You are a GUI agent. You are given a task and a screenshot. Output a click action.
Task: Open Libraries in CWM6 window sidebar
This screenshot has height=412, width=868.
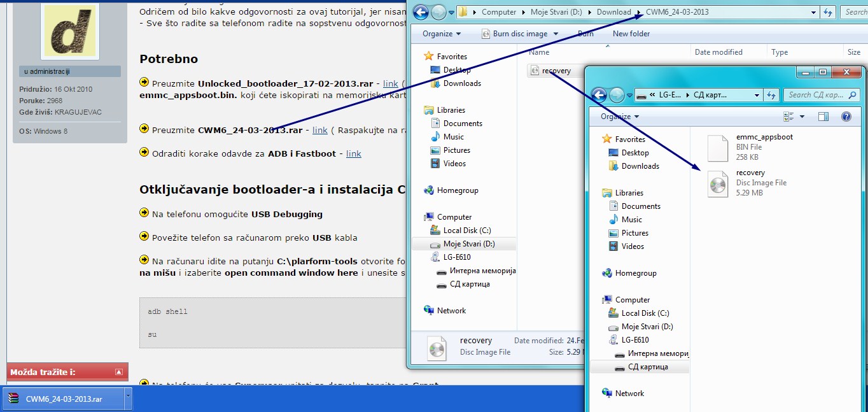(451, 110)
